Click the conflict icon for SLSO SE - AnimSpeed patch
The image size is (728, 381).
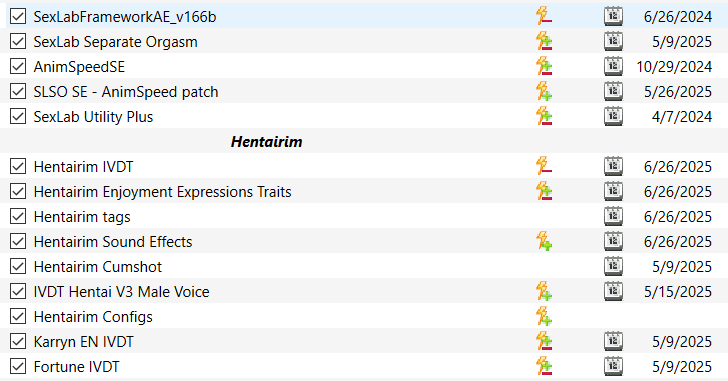pos(544,91)
